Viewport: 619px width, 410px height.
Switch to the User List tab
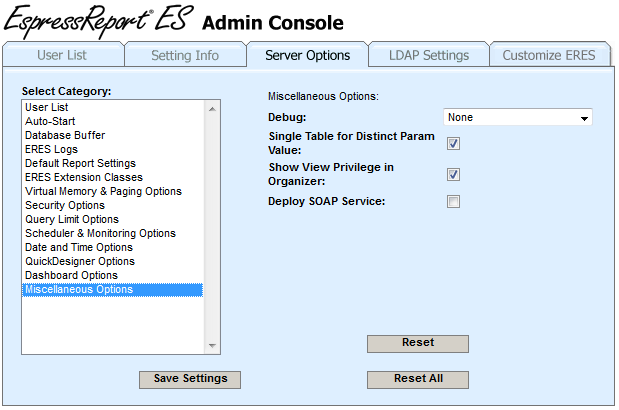tap(63, 55)
